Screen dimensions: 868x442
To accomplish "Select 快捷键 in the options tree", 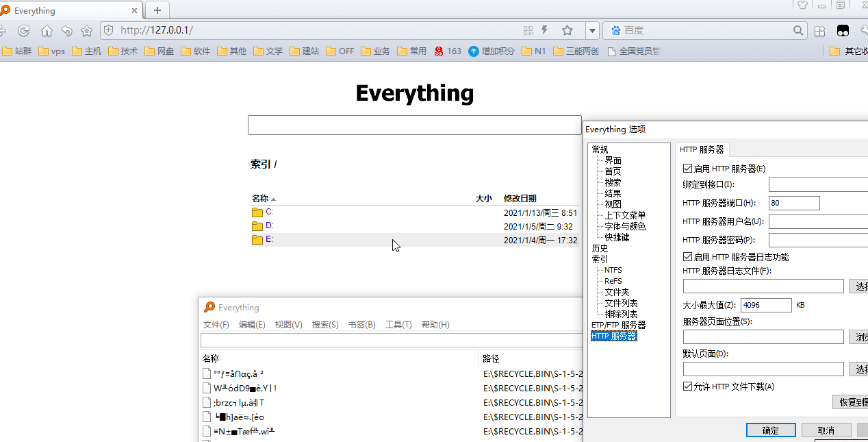I will 617,237.
